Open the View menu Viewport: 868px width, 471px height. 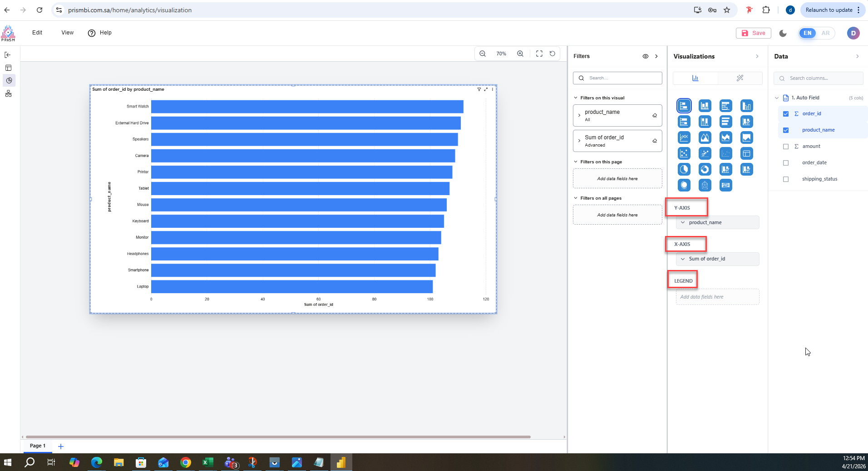pyautogui.click(x=67, y=33)
